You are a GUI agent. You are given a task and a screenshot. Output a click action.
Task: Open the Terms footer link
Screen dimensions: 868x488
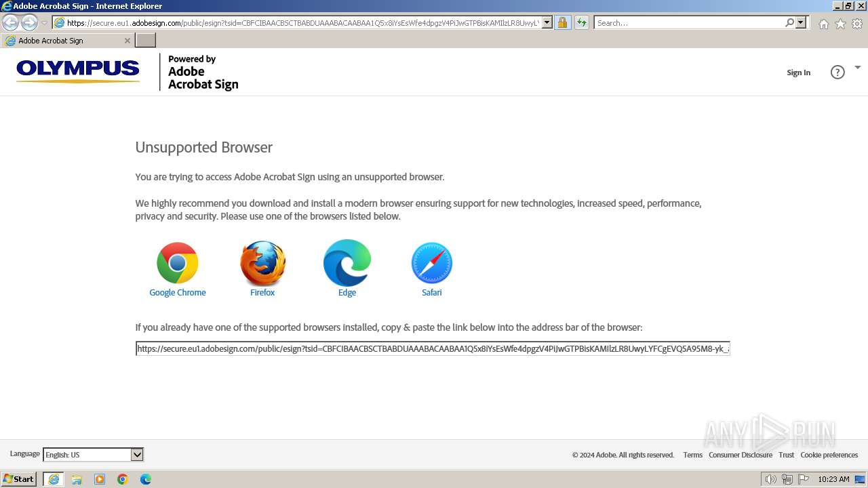tap(692, 455)
